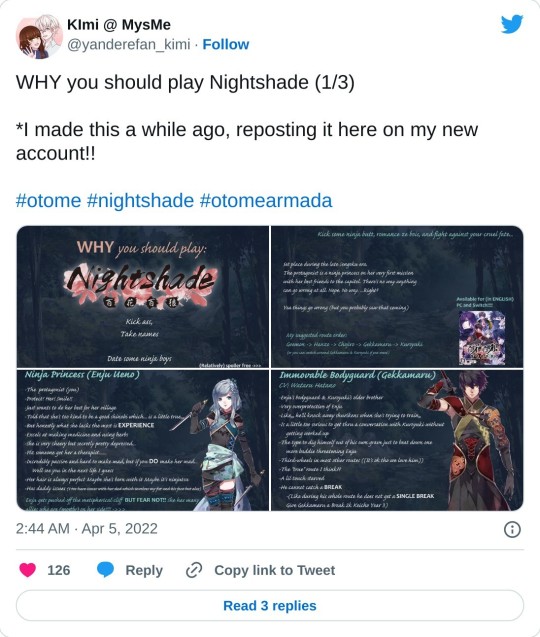Click the heart like icon
Screen dimensions: 540x637
click(x=28, y=570)
